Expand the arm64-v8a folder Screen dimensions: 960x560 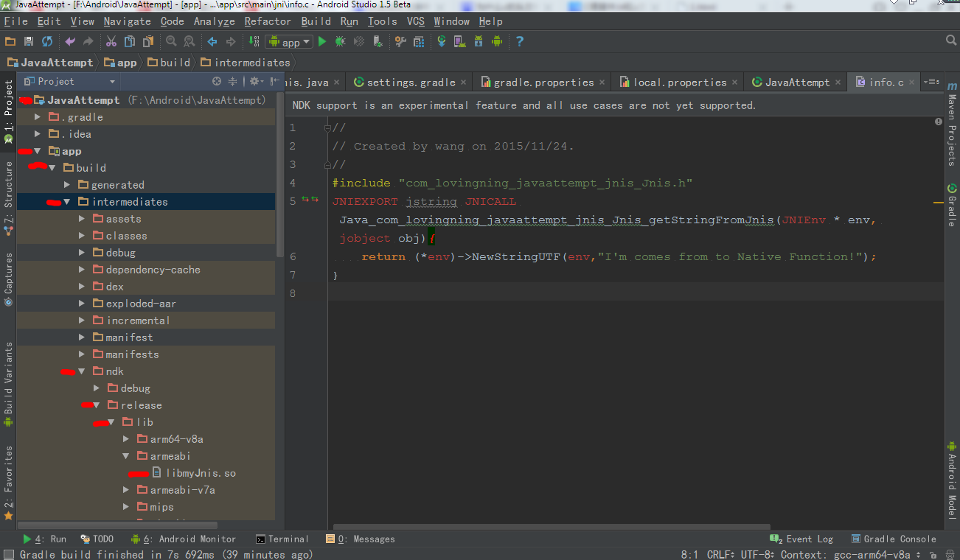pyautogui.click(x=126, y=439)
